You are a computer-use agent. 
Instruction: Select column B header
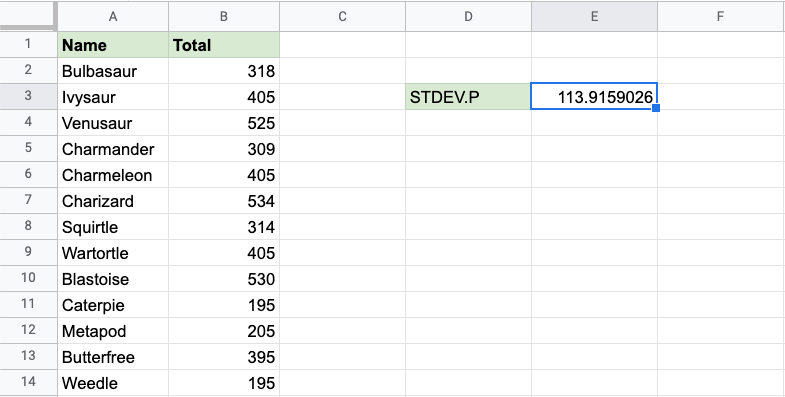(x=224, y=17)
